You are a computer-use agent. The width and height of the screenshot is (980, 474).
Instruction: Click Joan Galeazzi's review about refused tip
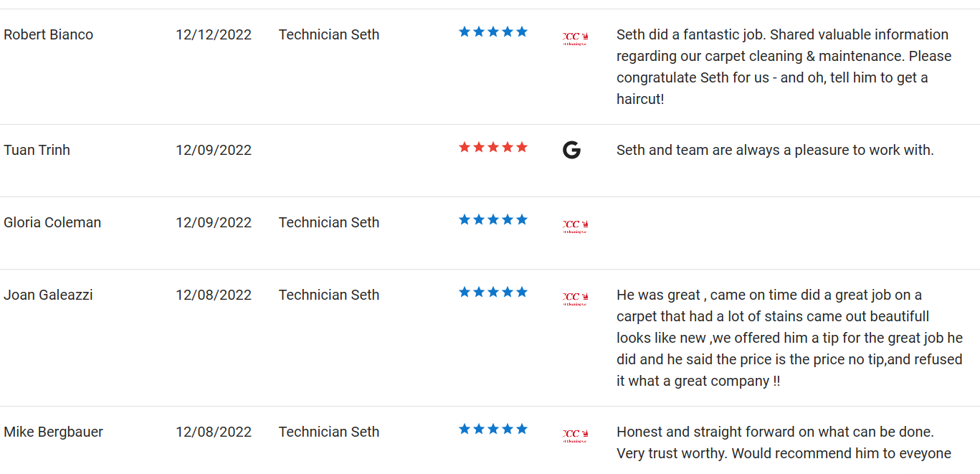click(789, 338)
